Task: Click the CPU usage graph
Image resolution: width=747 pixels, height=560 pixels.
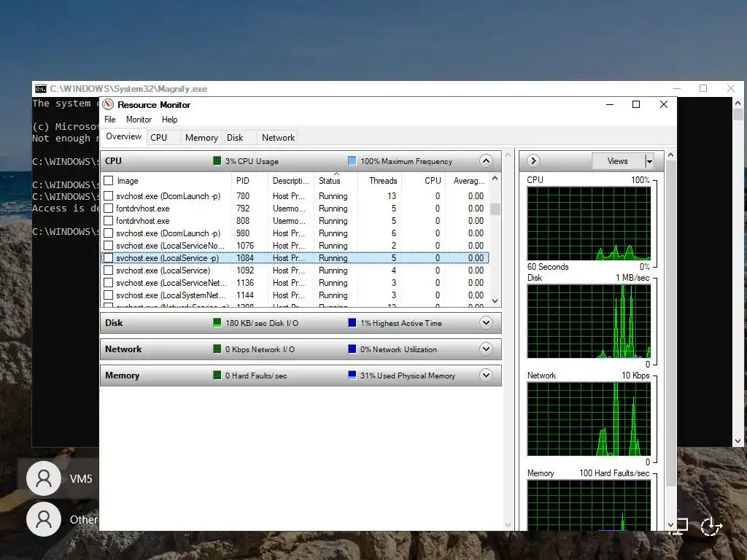Action: (589, 223)
